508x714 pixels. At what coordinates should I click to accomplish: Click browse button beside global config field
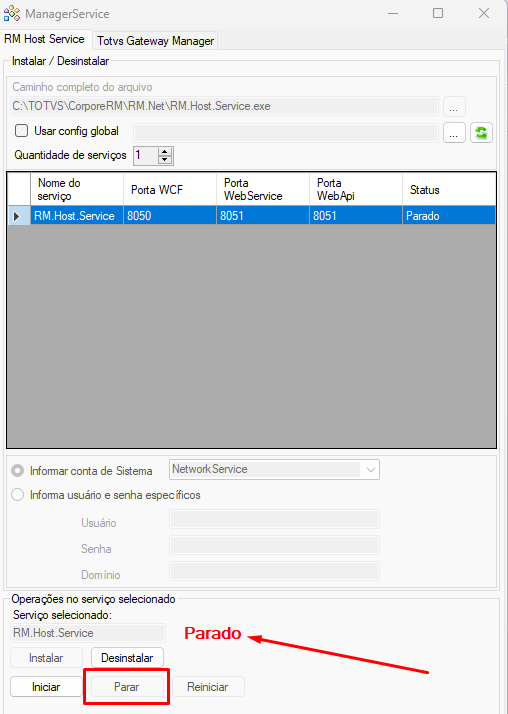pos(454,133)
